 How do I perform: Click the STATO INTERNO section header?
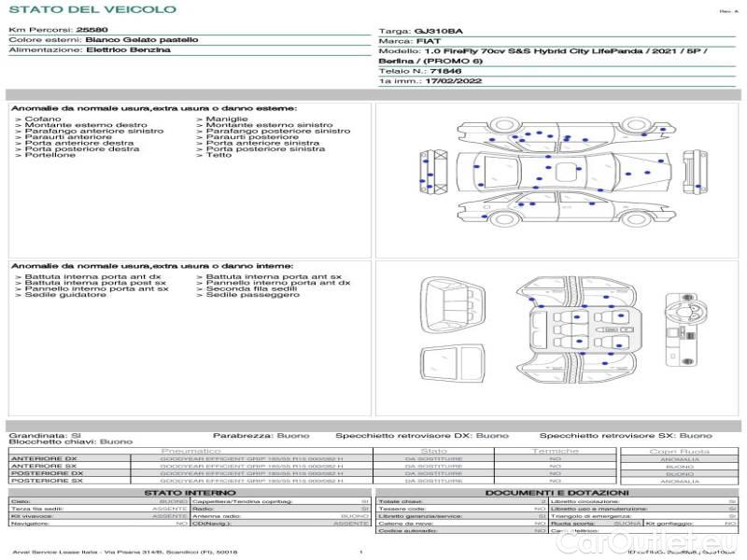coord(190,493)
